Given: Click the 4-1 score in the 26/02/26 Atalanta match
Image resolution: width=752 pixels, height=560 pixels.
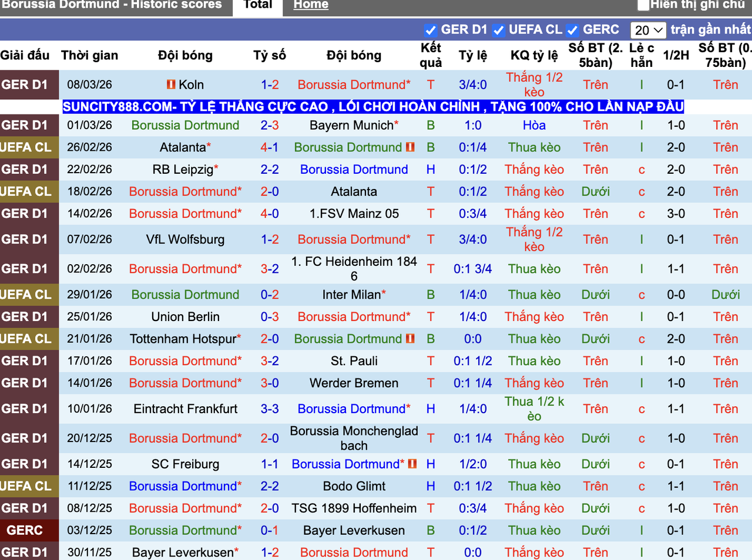Looking at the screenshot, I should [x=270, y=147].
